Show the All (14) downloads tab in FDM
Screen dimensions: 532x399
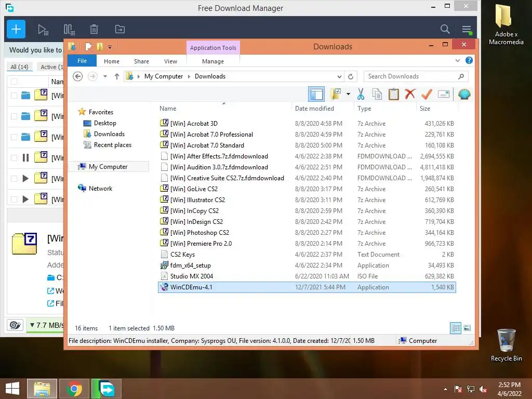point(19,67)
